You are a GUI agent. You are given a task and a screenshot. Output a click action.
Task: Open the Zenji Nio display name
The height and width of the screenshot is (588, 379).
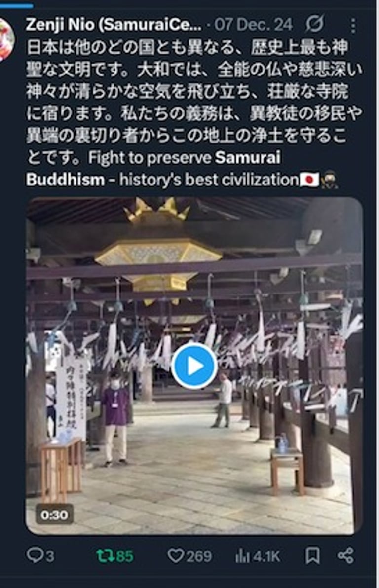(x=114, y=25)
